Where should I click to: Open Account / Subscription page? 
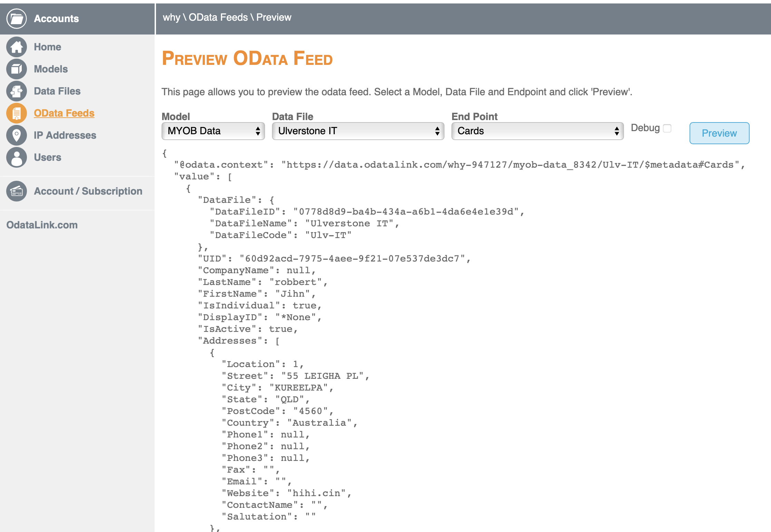click(88, 191)
